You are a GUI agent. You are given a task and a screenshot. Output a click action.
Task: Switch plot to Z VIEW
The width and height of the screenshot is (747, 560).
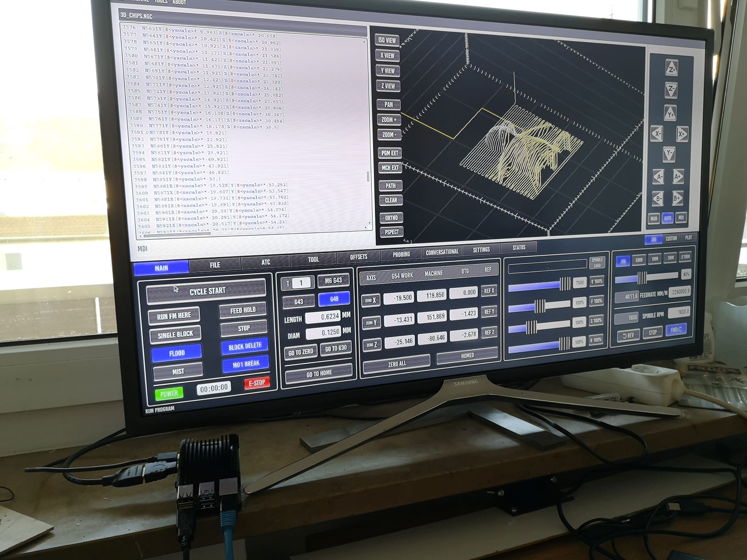point(388,86)
